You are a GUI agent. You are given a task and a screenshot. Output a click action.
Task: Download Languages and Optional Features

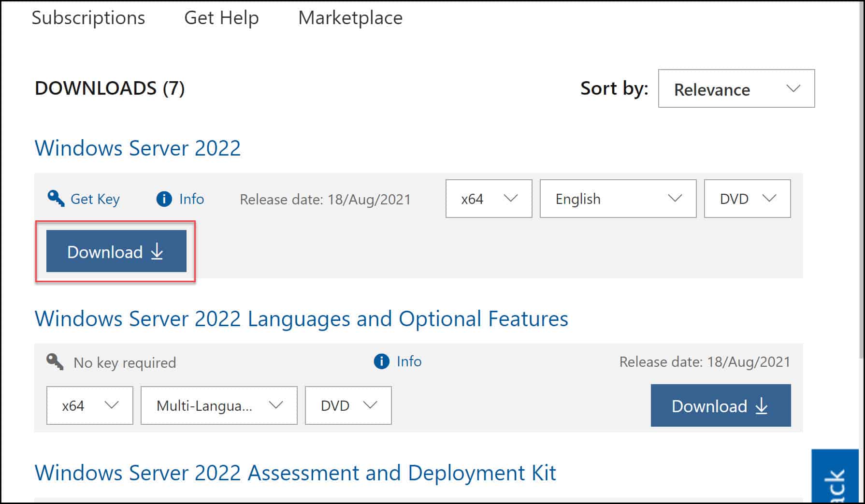721,405
